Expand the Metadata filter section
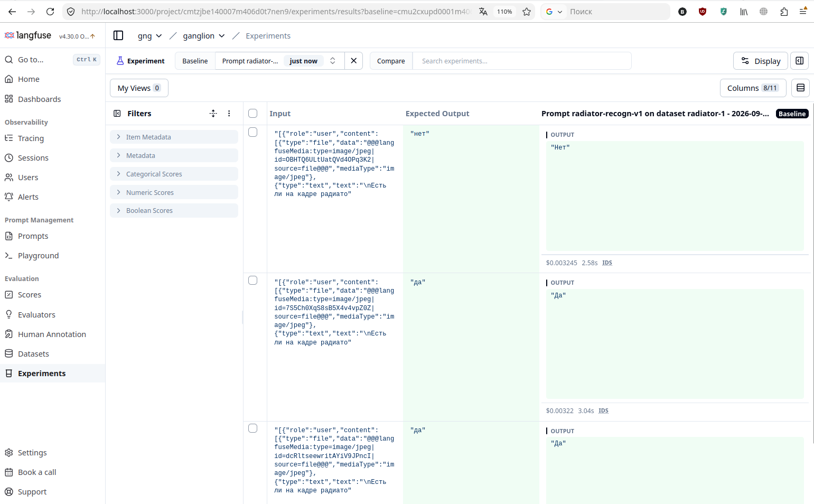The image size is (814, 504). tap(174, 155)
